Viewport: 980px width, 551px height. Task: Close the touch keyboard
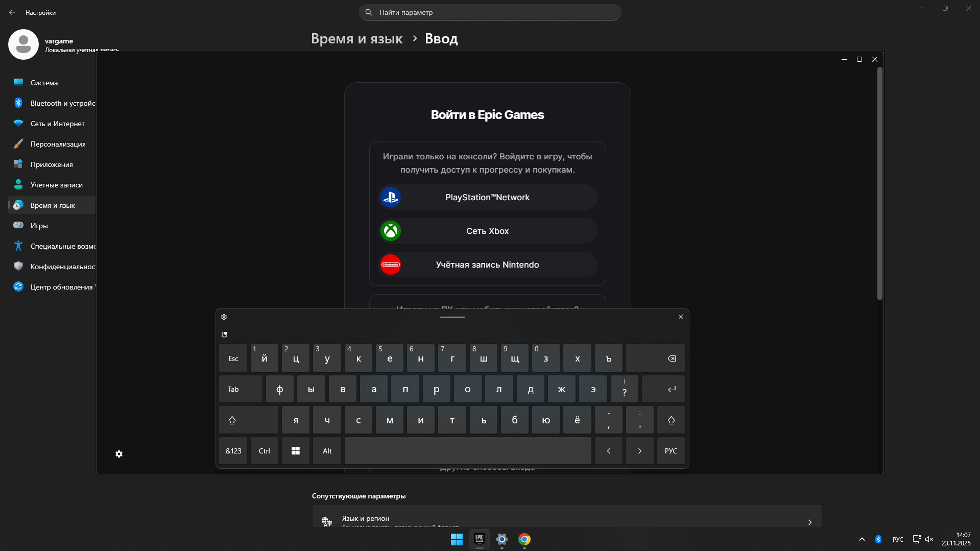coord(680,317)
